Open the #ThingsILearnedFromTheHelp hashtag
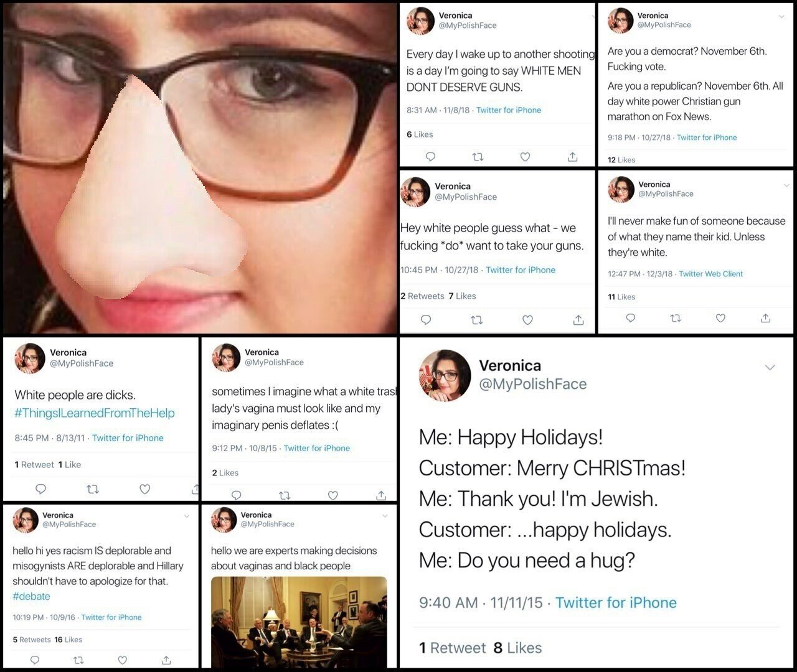This screenshot has height=672, width=797. pyautogui.click(x=95, y=413)
